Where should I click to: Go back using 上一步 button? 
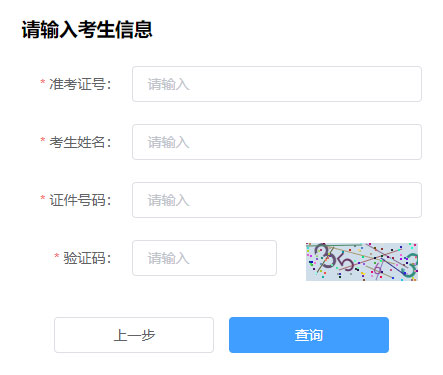click(134, 335)
